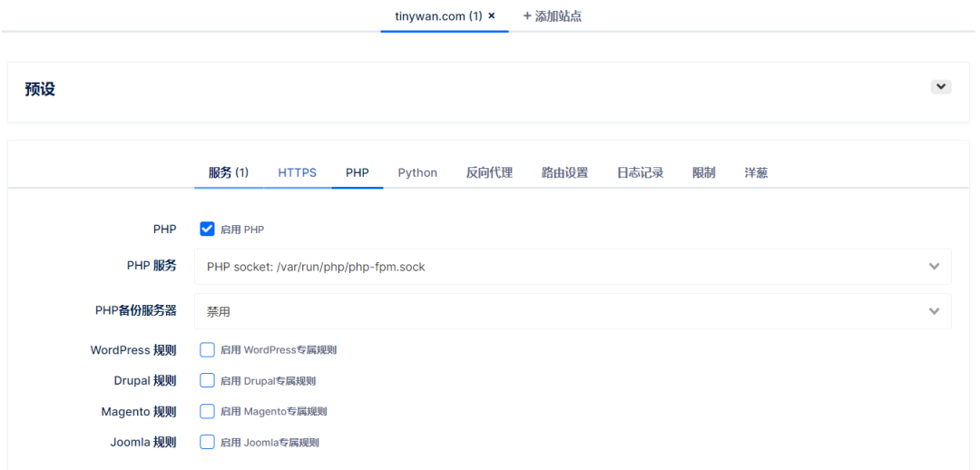
Task: Click the PHP 服务 field label
Action: pyautogui.click(x=152, y=266)
